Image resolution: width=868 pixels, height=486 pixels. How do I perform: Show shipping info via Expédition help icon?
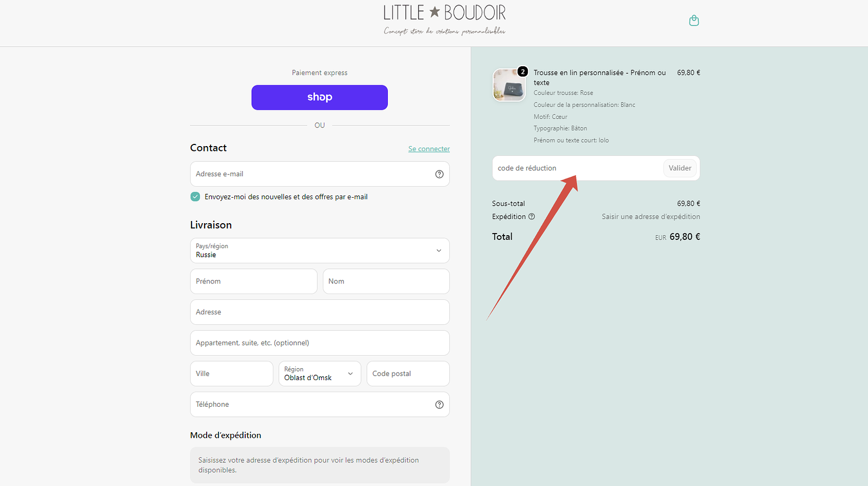532,217
